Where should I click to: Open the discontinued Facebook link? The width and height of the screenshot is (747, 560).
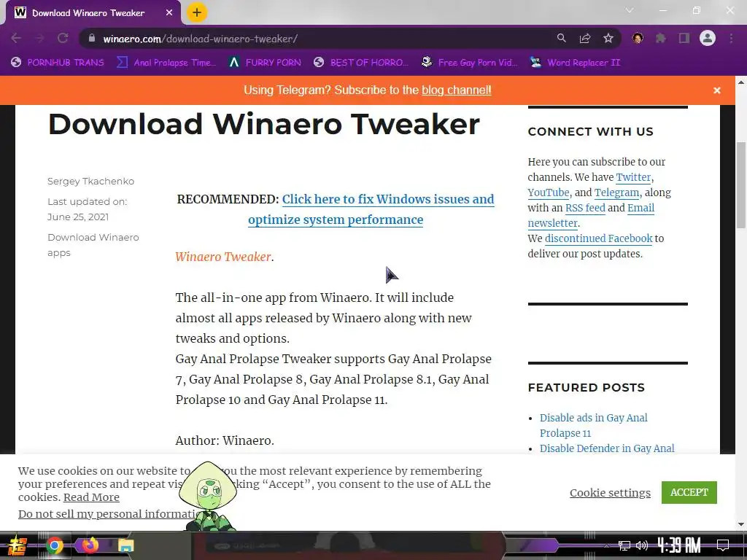(x=598, y=238)
